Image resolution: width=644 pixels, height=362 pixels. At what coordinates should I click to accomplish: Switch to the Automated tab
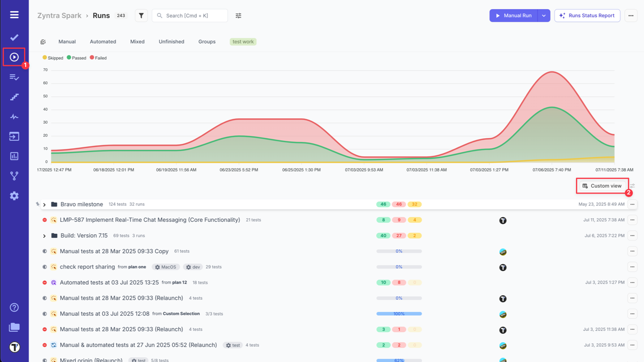103,42
